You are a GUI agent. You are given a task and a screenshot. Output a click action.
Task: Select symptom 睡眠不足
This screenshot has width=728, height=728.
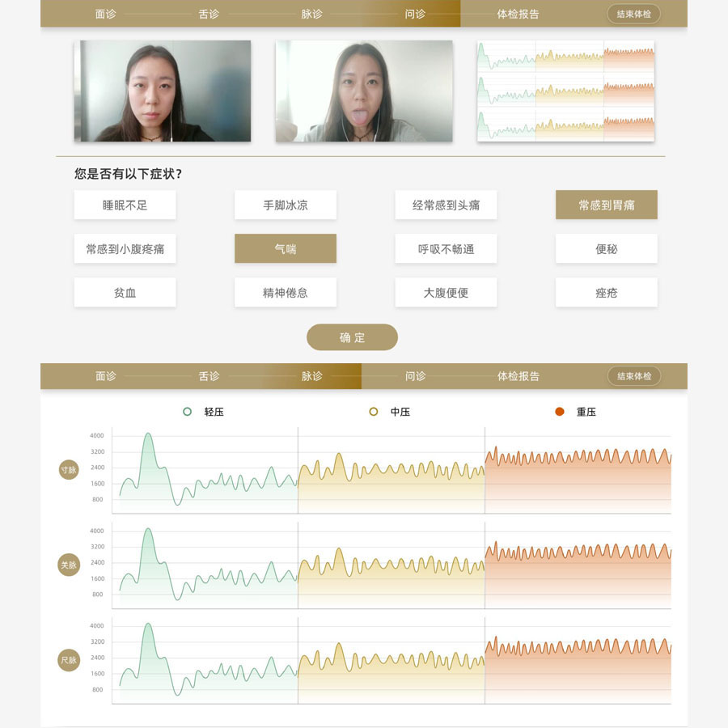125,205
